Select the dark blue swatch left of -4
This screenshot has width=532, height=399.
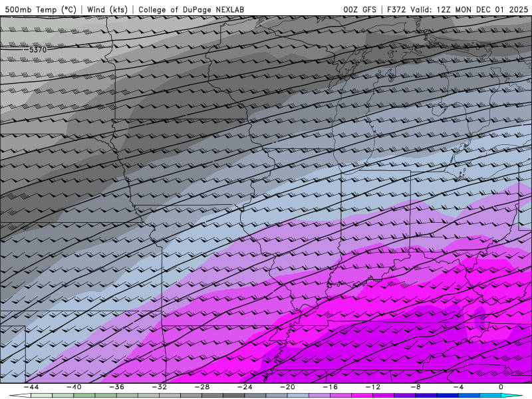(x=448, y=396)
